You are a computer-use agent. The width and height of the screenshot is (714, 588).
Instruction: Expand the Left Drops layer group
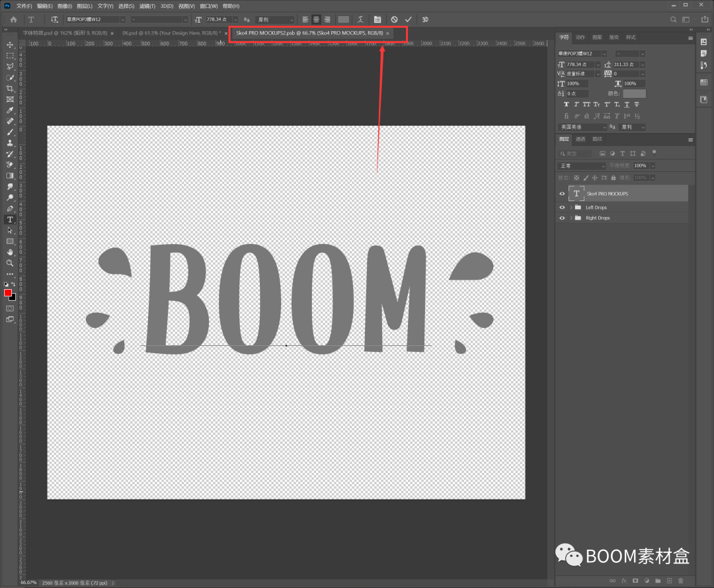(571, 208)
